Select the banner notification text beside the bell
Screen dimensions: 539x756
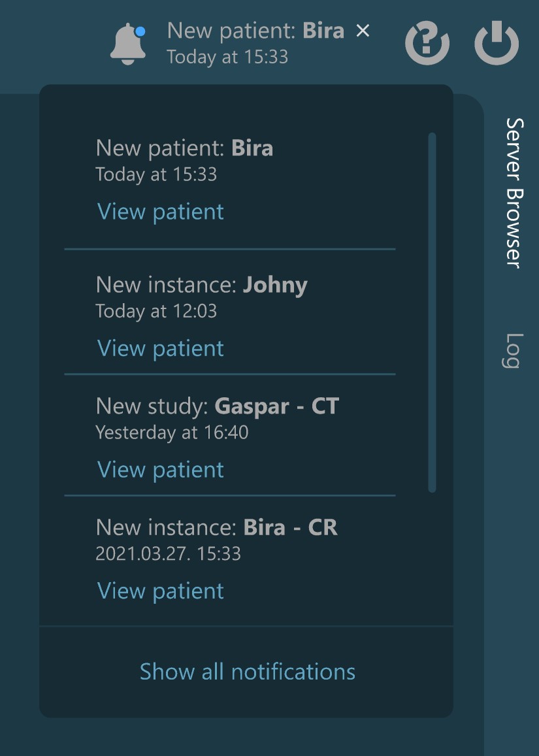point(255,31)
